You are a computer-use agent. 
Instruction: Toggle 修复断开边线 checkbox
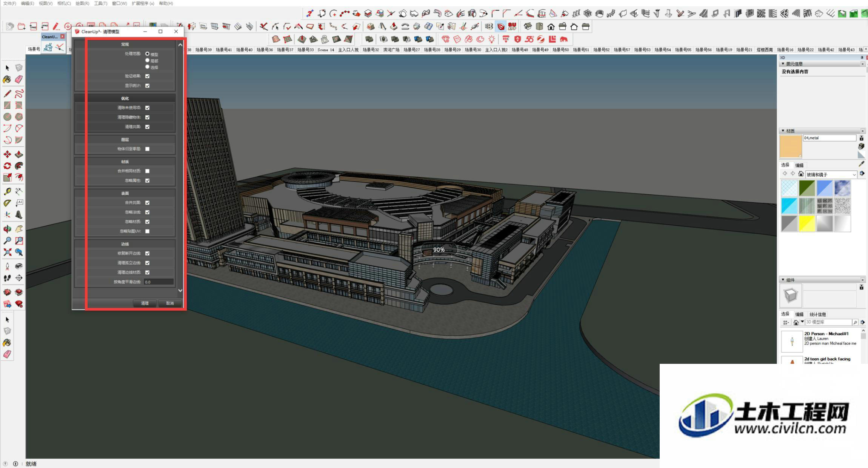click(x=147, y=254)
